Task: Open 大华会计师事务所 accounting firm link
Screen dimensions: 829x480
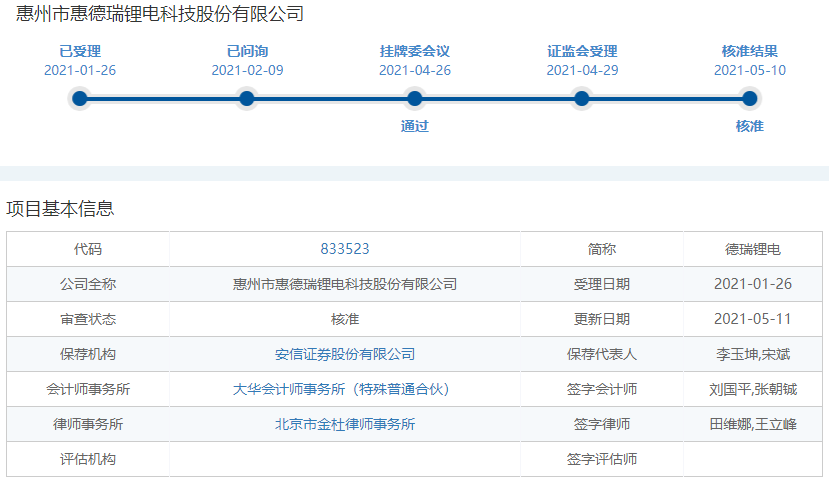Action: click(x=345, y=389)
